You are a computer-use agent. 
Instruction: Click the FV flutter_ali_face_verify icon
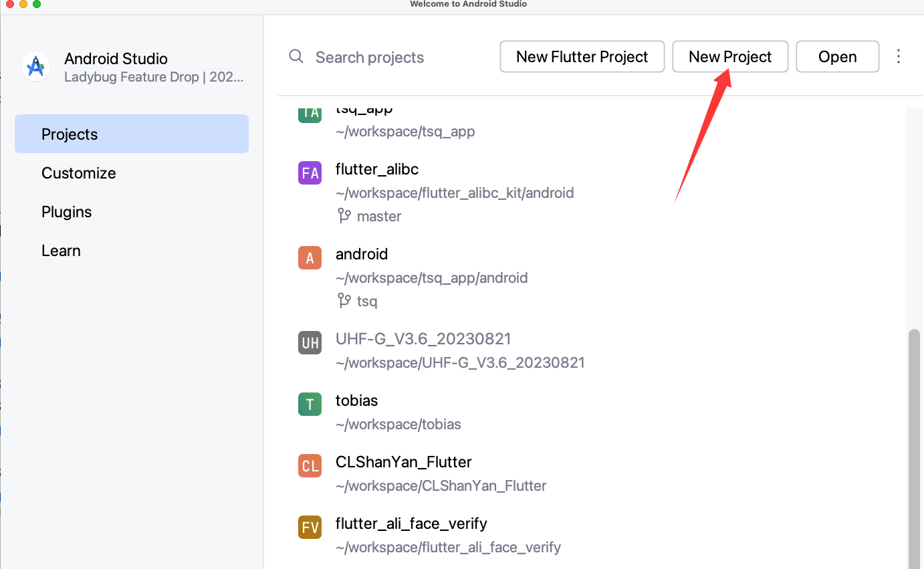[310, 528]
